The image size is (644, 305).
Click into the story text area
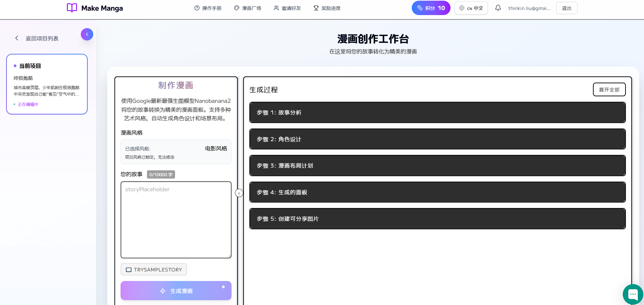click(x=176, y=220)
